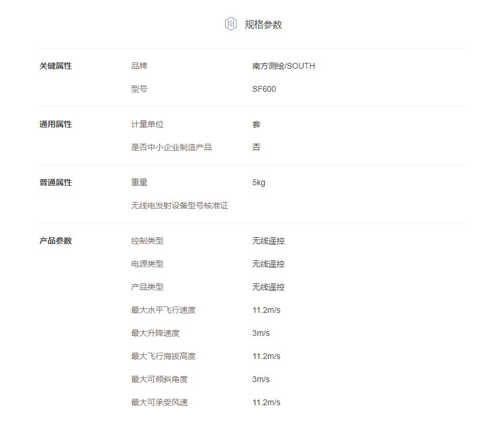Select the 关键属性 section label

[x=55, y=66]
